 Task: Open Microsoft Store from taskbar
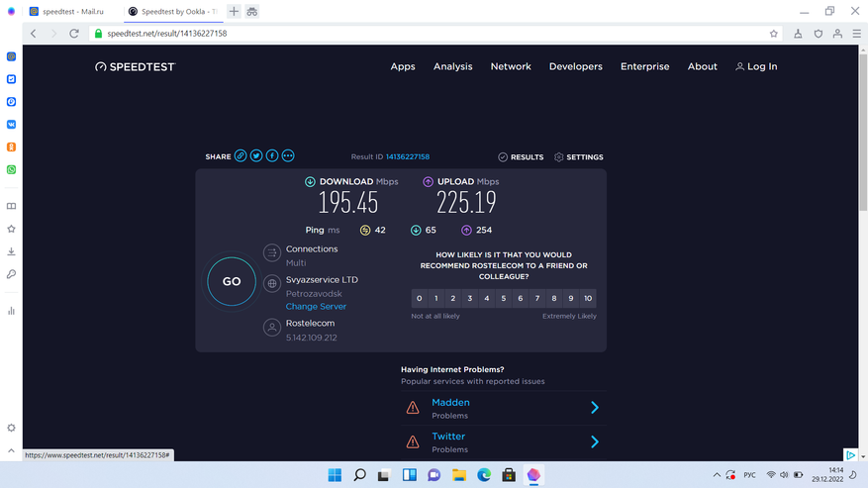(509, 475)
